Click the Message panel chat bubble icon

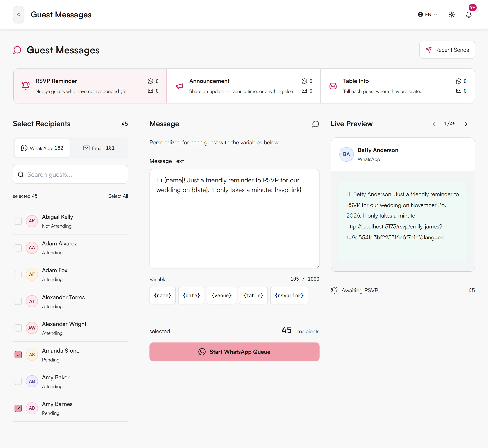coord(315,124)
